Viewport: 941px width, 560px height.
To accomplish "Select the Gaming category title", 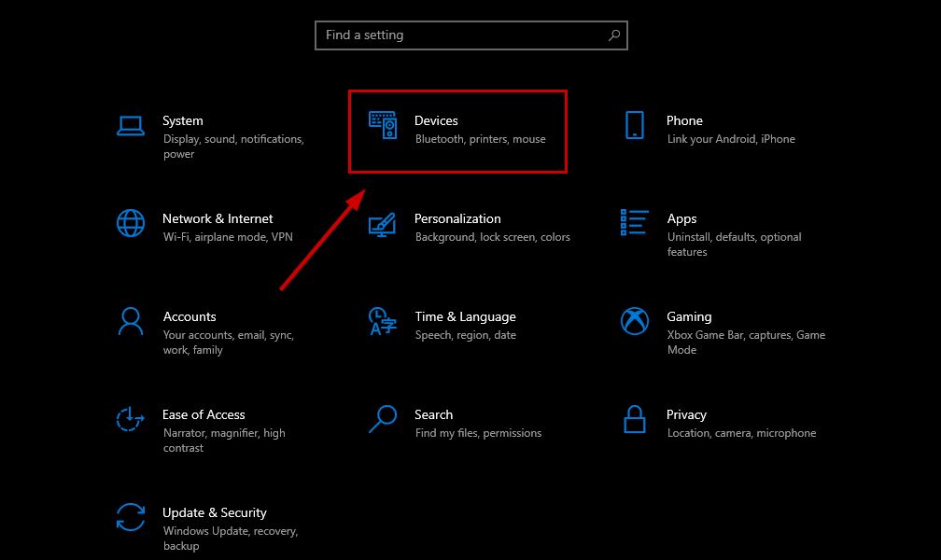I will pos(689,316).
